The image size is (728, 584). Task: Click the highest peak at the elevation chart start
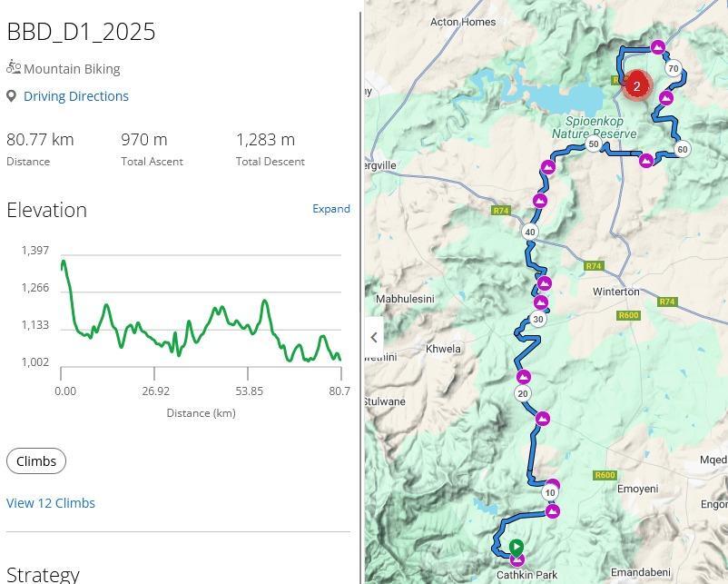coord(63,263)
